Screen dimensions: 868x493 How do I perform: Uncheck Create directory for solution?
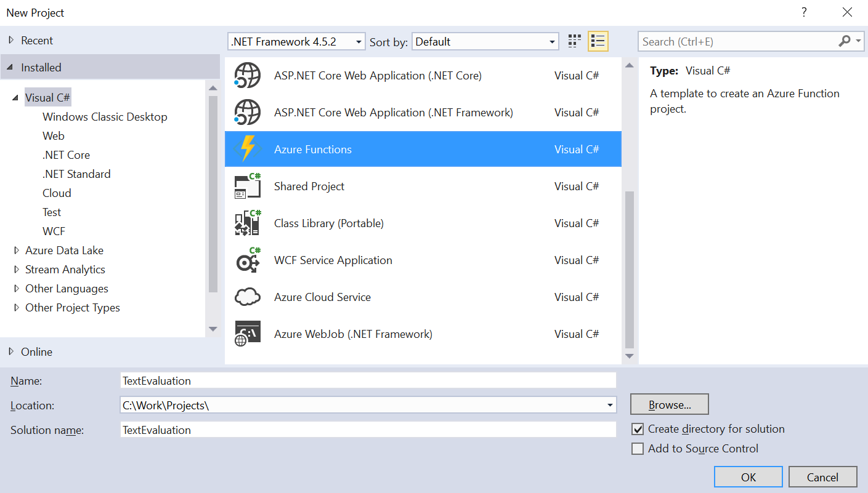[638, 429]
